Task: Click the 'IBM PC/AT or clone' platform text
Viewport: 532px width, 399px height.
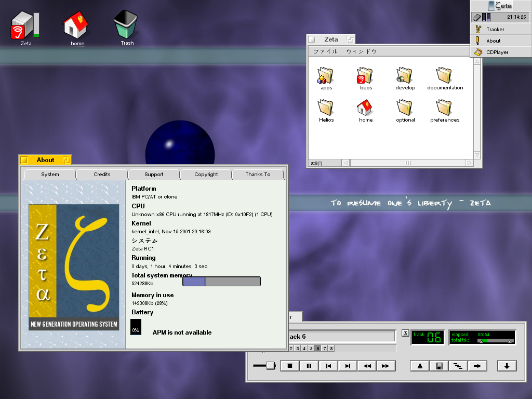Action: 154,197
